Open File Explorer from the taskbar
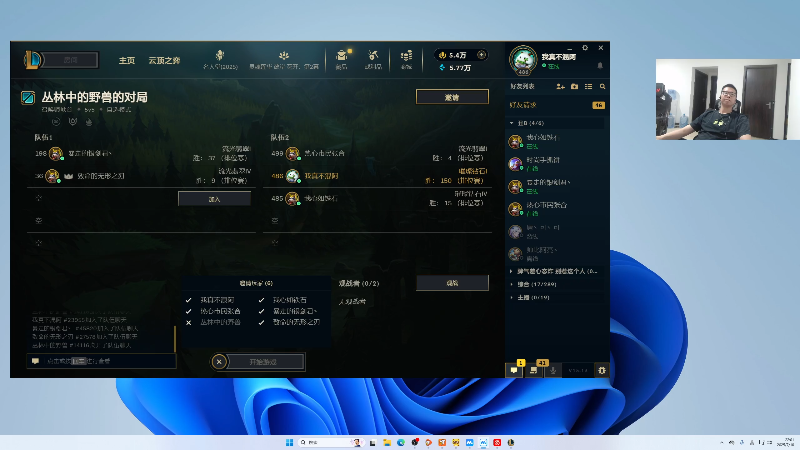800x450 pixels. tap(387, 442)
